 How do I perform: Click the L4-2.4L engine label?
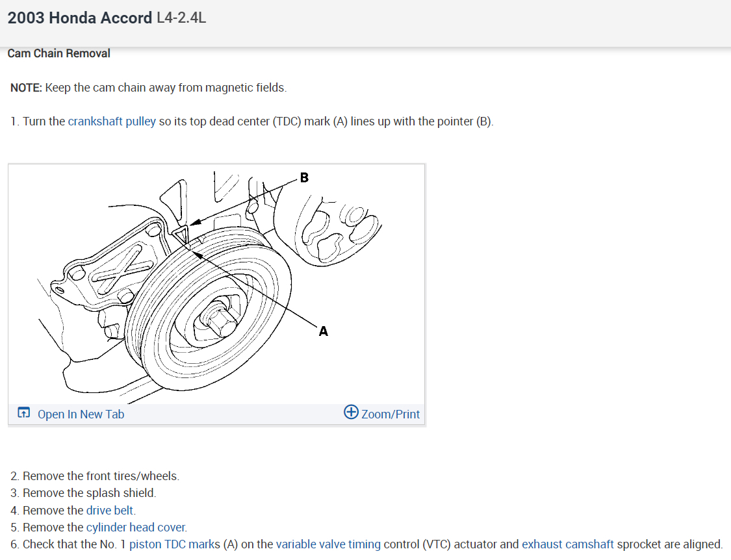tap(181, 18)
